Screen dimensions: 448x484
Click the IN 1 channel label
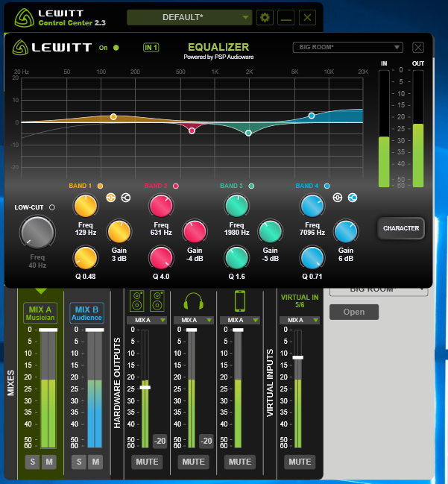coord(151,48)
